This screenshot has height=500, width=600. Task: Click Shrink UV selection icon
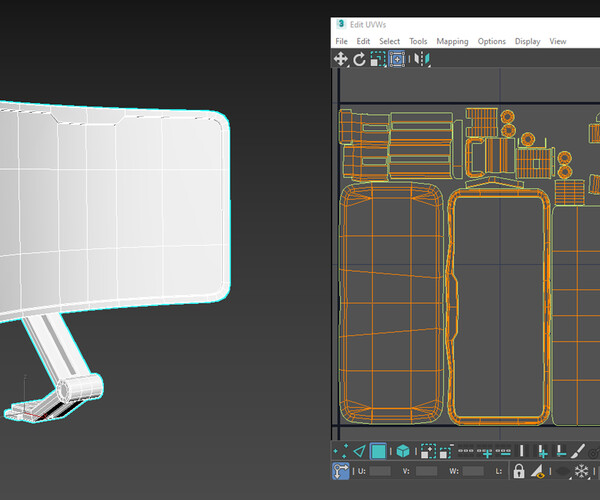click(x=447, y=451)
